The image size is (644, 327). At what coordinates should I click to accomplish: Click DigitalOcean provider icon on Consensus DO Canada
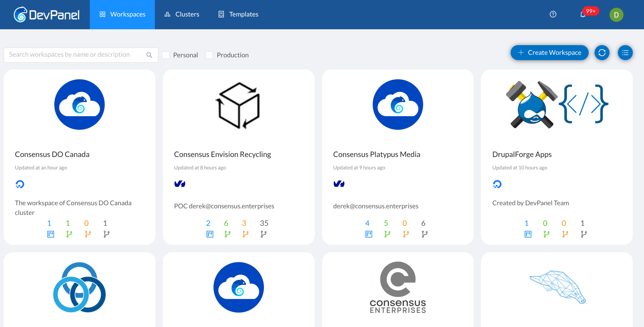[20, 184]
